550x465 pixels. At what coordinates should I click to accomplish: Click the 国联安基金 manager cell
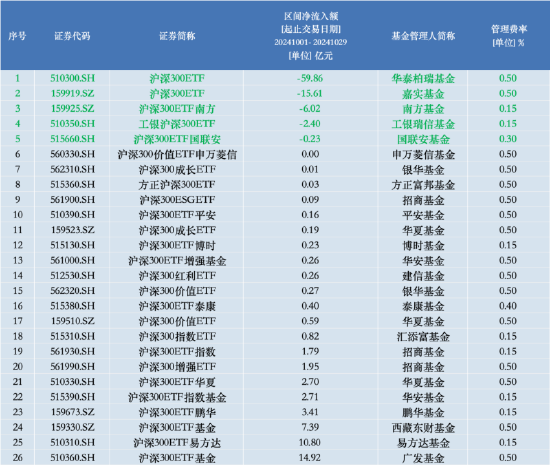point(423,139)
